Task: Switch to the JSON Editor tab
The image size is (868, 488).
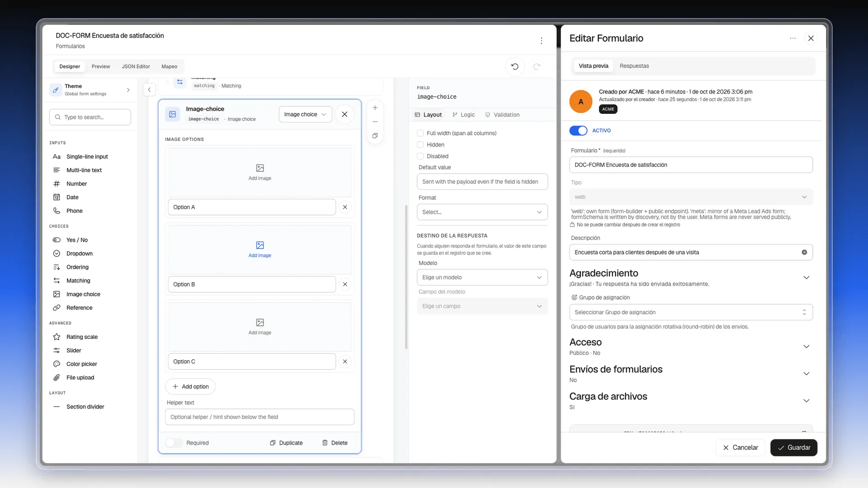Action: [x=136, y=66]
